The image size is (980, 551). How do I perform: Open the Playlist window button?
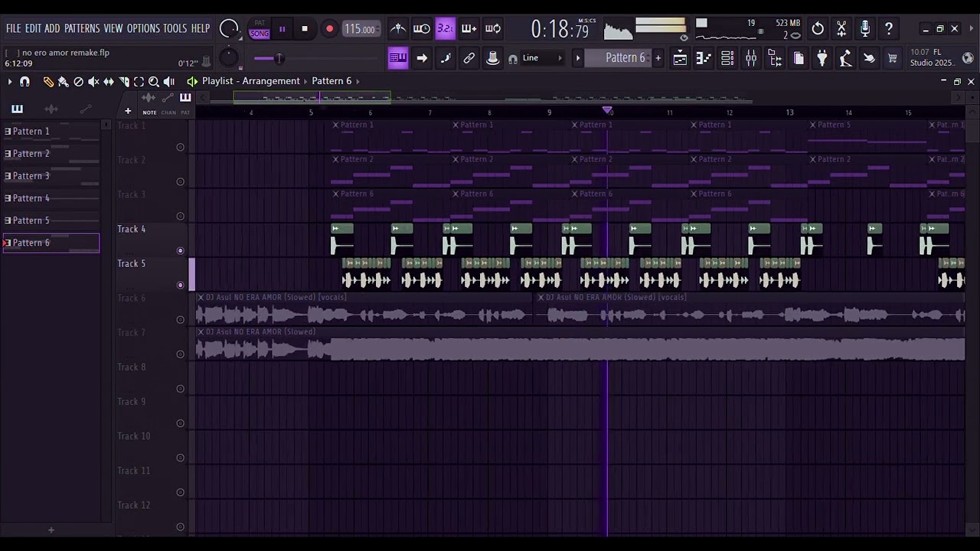pos(680,58)
